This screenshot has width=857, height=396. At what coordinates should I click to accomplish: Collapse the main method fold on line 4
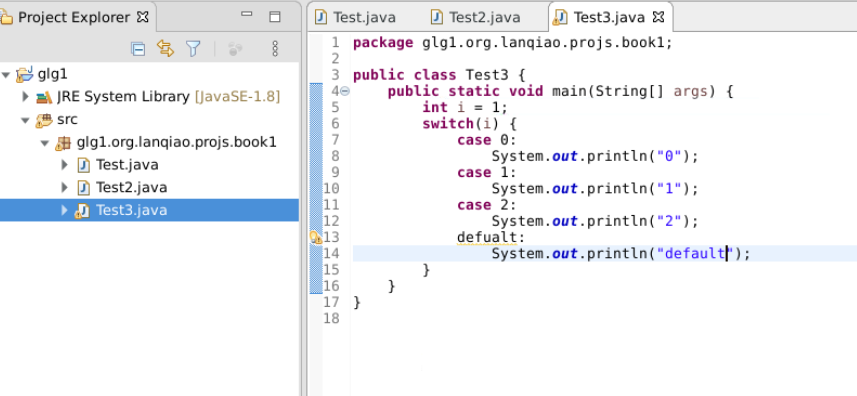[x=345, y=91]
